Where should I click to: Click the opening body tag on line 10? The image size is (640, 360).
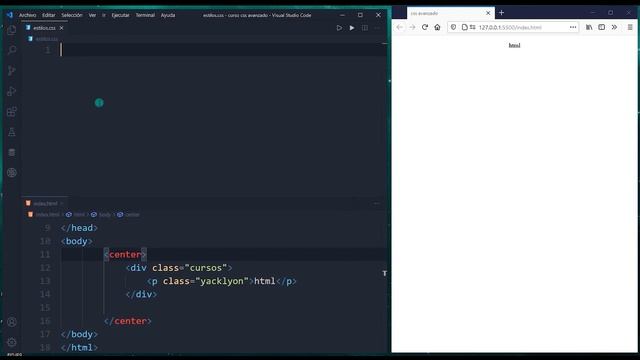[76, 241]
